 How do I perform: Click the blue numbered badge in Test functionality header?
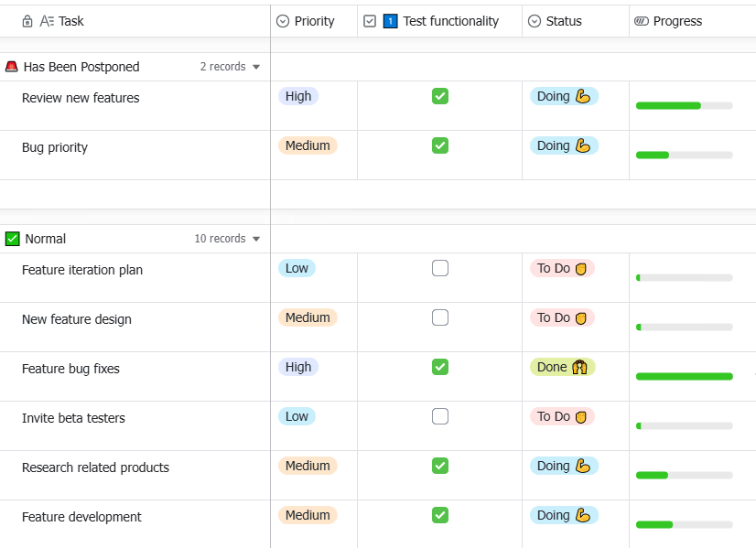click(390, 21)
